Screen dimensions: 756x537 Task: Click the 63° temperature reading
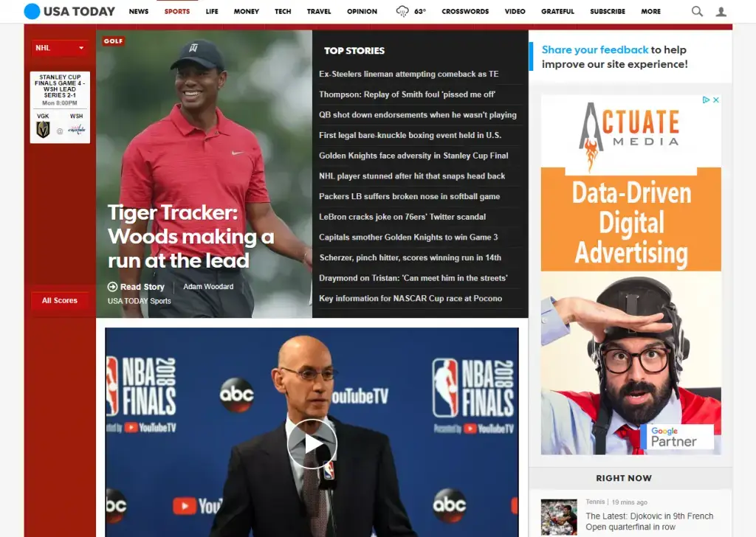tap(420, 11)
